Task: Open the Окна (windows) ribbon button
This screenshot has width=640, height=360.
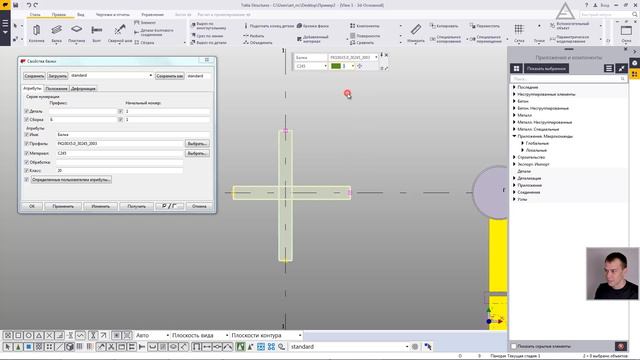Action: tap(626, 33)
